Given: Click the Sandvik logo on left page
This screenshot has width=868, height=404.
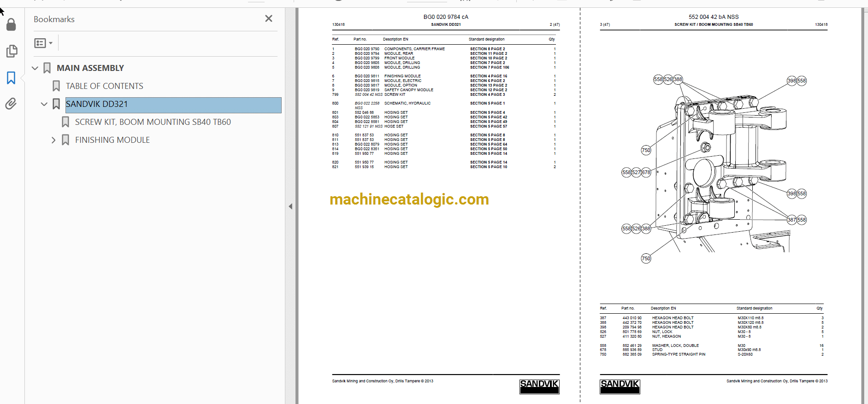Looking at the screenshot, I should tap(539, 386).
